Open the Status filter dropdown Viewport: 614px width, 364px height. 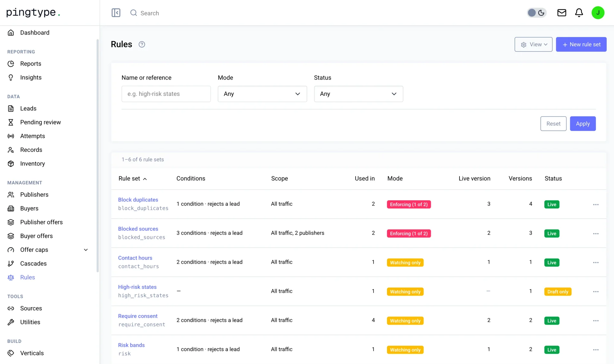pyautogui.click(x=358, y=94)
